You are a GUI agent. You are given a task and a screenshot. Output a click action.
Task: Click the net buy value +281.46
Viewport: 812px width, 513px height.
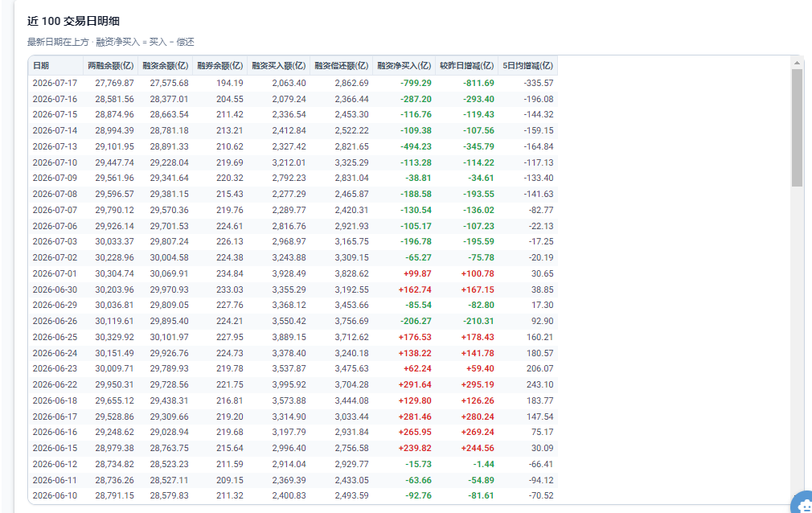(x=415, y=417)
